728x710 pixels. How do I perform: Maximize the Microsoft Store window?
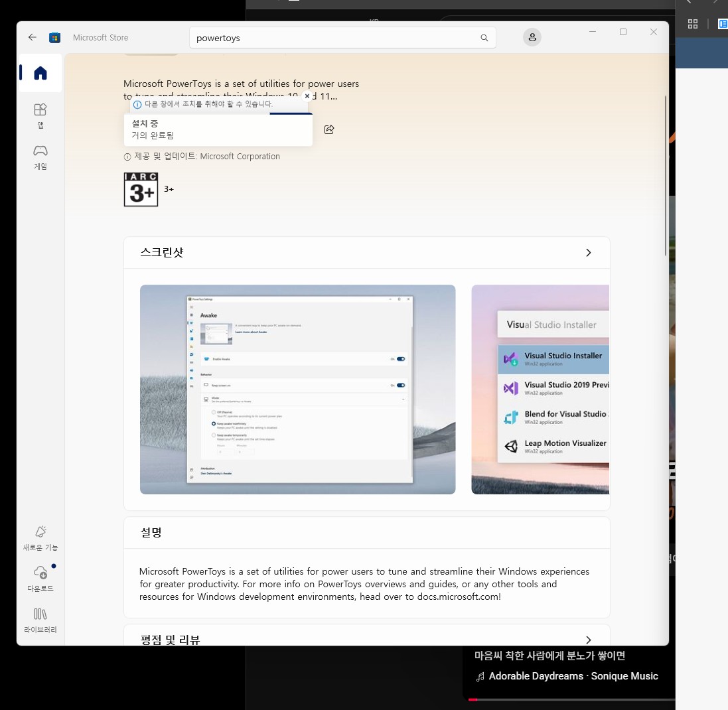[x=623, y=32]
